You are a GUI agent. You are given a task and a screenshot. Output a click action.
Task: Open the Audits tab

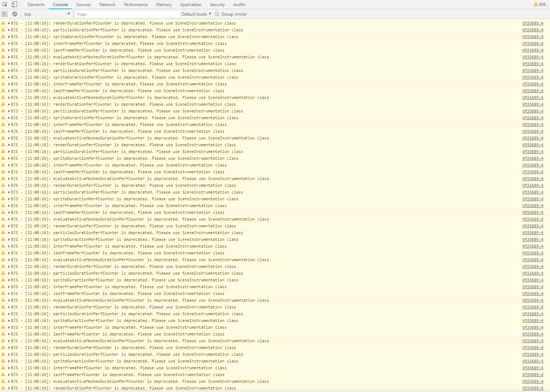pos(239,5)
